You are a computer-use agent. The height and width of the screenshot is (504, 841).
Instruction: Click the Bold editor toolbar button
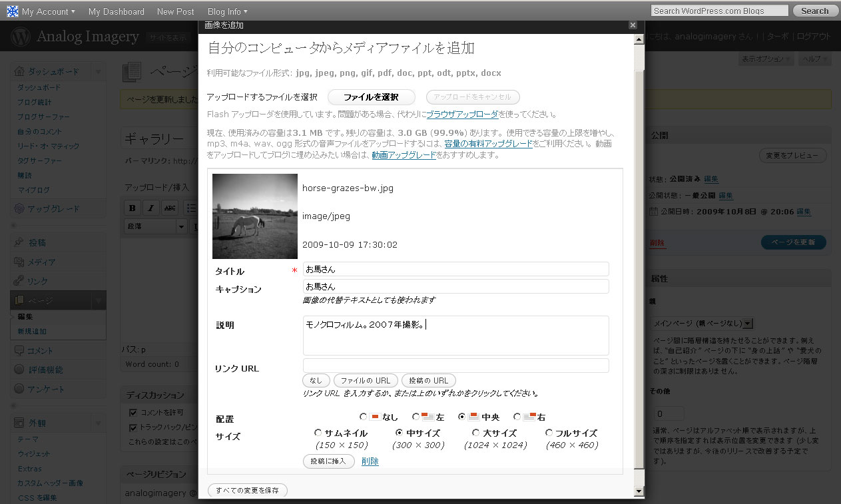[x=133, y=208]
